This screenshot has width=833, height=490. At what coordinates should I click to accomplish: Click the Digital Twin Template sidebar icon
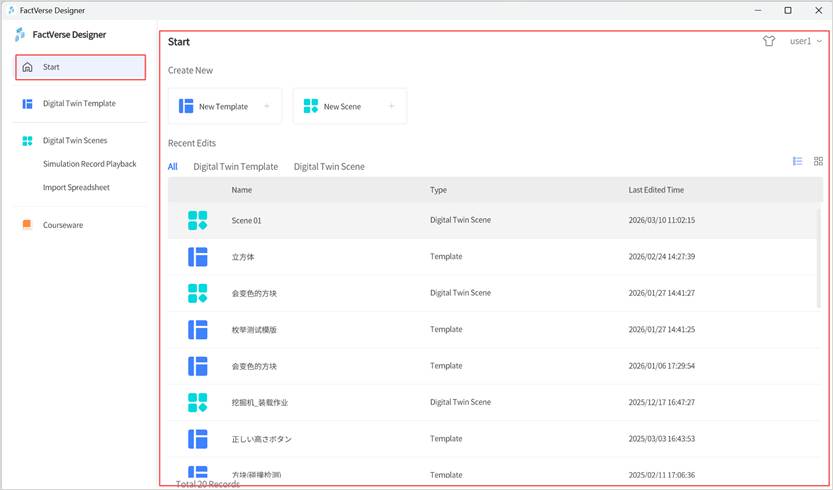click(x=27, y=103)
